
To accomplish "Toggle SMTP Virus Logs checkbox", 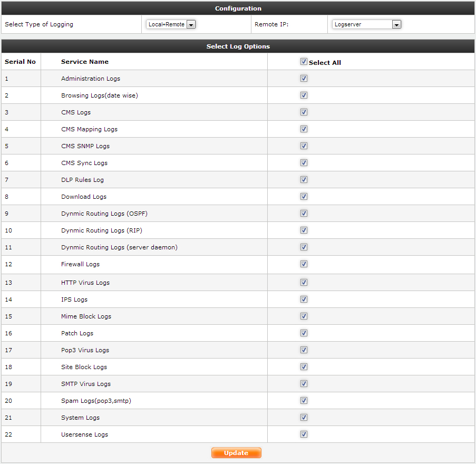I will tap(304, 384).
